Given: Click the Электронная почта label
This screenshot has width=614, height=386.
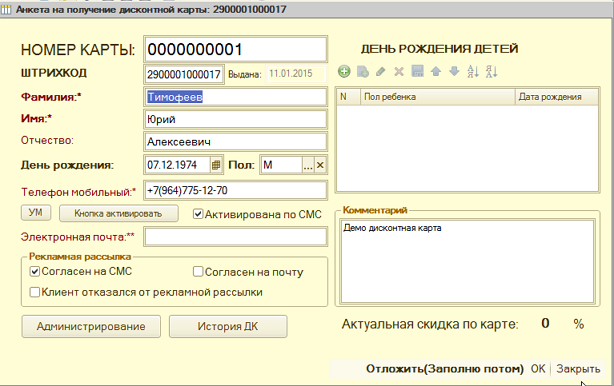Looking at the screenshot, I should click(78, 237).
